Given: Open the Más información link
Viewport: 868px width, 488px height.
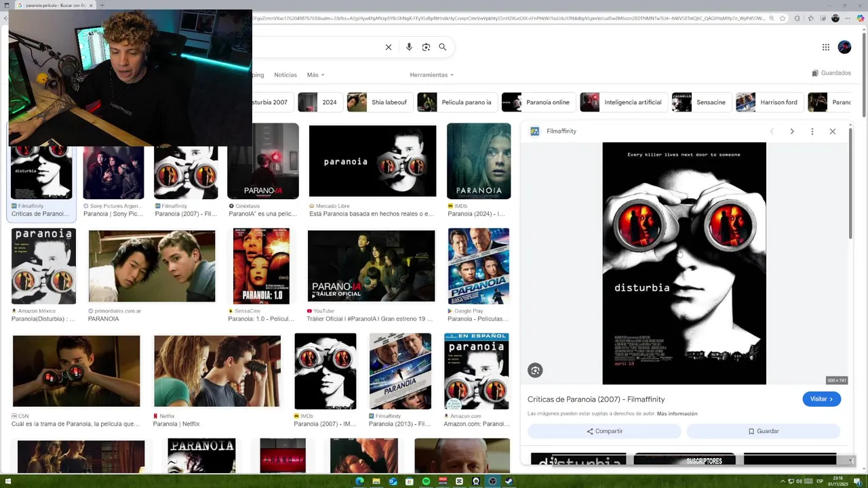Looking at the screenshot, I should [677, 413].
